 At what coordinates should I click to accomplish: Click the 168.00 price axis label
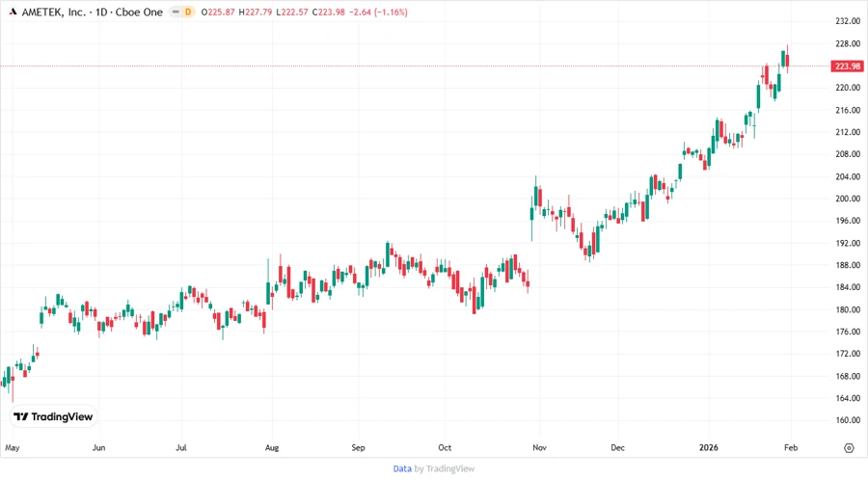click(848, 376)
